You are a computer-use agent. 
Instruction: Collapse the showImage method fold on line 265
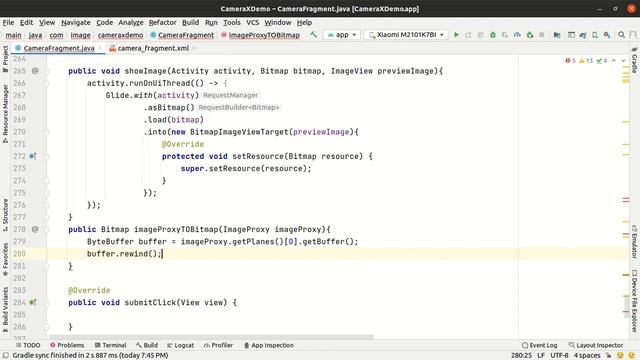(46, 71)
